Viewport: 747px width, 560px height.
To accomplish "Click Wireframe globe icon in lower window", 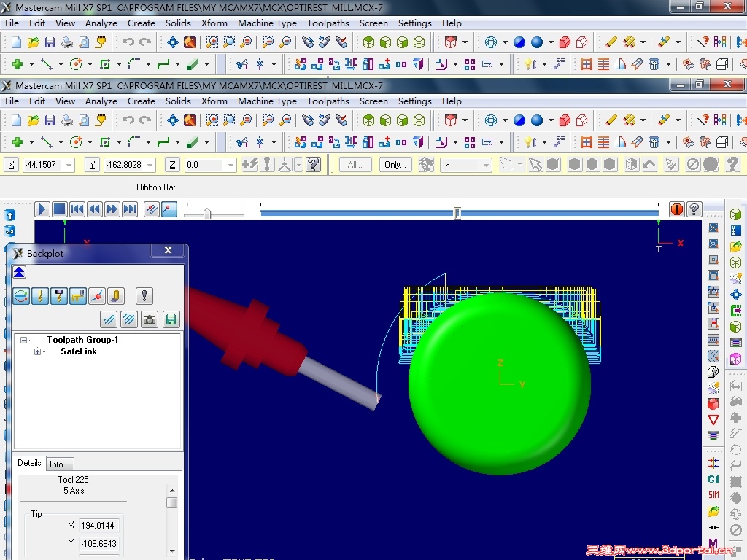I will click(x=491, y=120).
